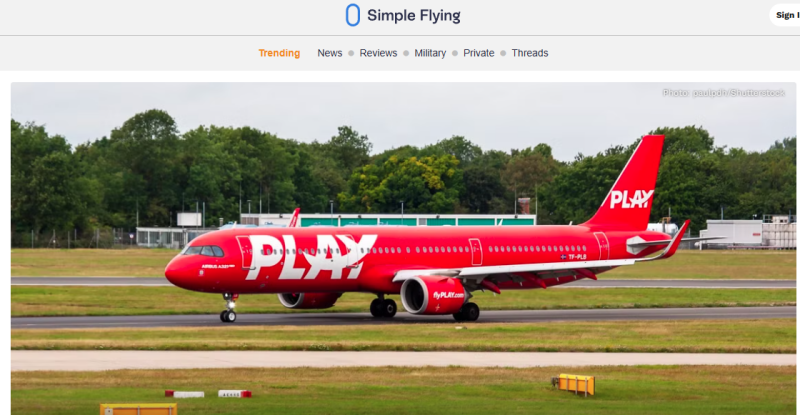Click the aircraft cockpit windows
This screenshot has width=800, height=415.
204,251
